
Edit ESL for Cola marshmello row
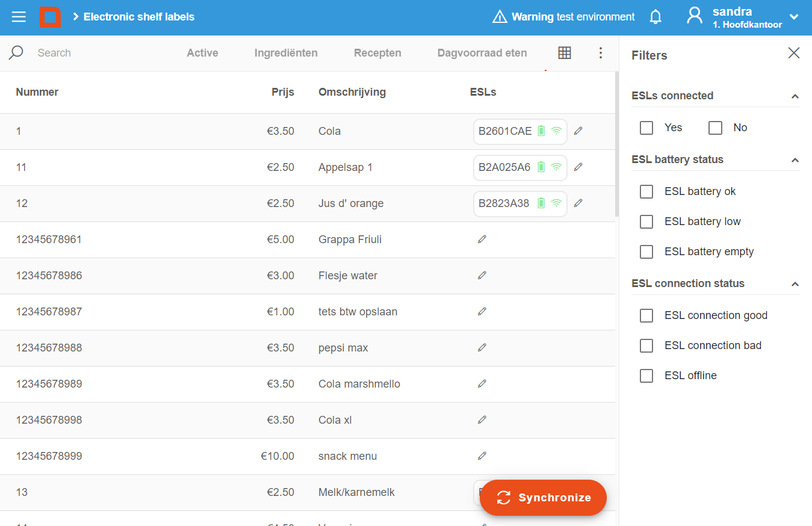[482, 383]
